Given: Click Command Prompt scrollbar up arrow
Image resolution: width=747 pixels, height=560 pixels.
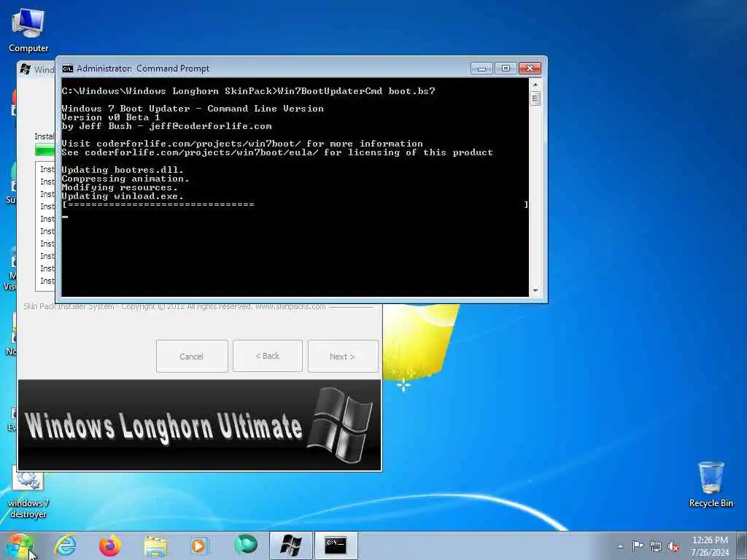Looking at the screenshot, I should tap(535, 85).
